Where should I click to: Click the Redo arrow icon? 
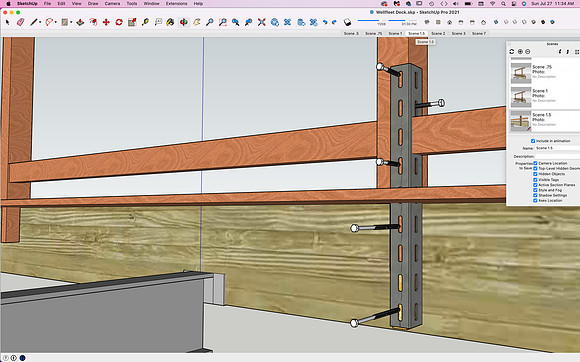click(x=334, y=23)
